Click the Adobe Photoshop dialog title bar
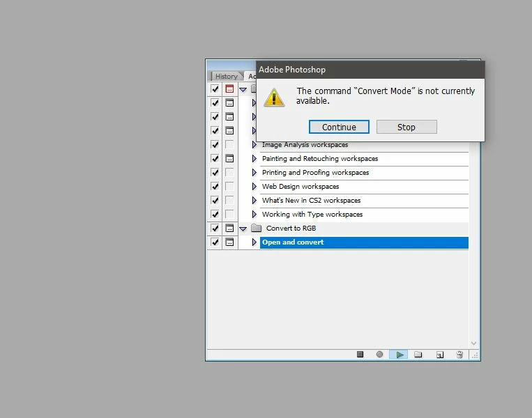 370,70
